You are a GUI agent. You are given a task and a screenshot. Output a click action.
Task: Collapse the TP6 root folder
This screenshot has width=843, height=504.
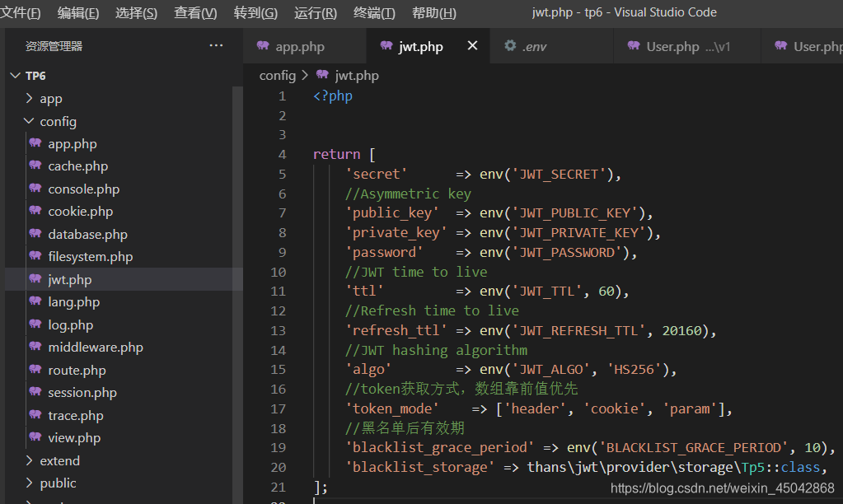(15, 76)
